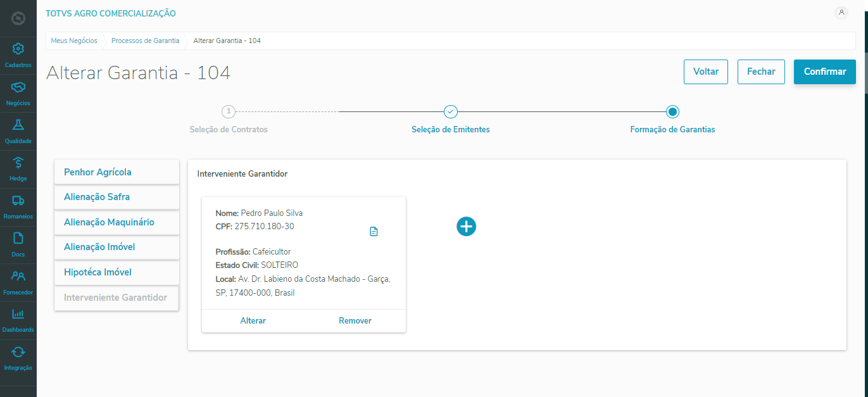Click the Local address text
868x397 pixels.
(x=303, y=286)
